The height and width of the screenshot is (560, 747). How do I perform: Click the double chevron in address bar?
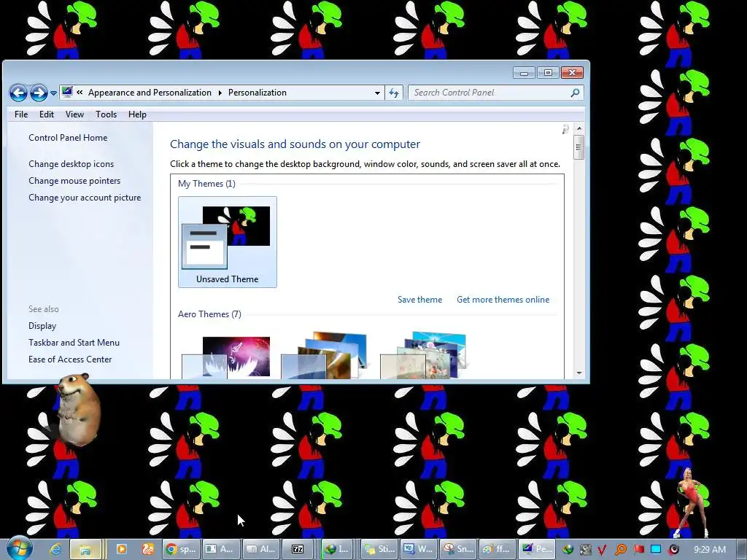[x=80, y=93]
